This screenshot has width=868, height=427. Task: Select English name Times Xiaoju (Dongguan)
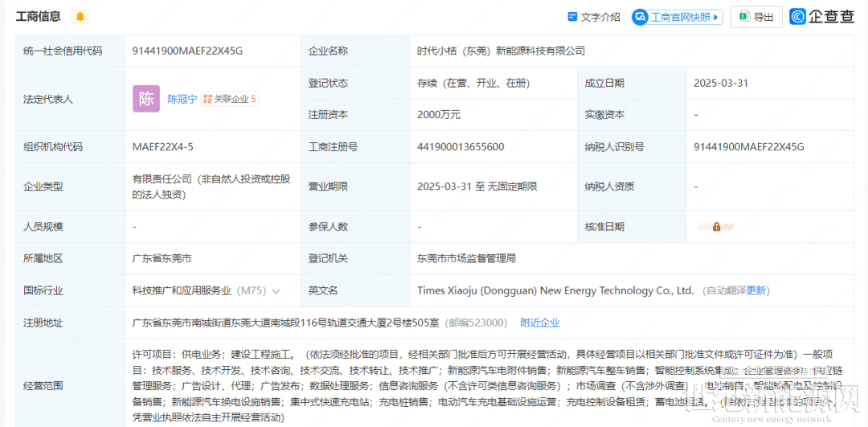555,291
